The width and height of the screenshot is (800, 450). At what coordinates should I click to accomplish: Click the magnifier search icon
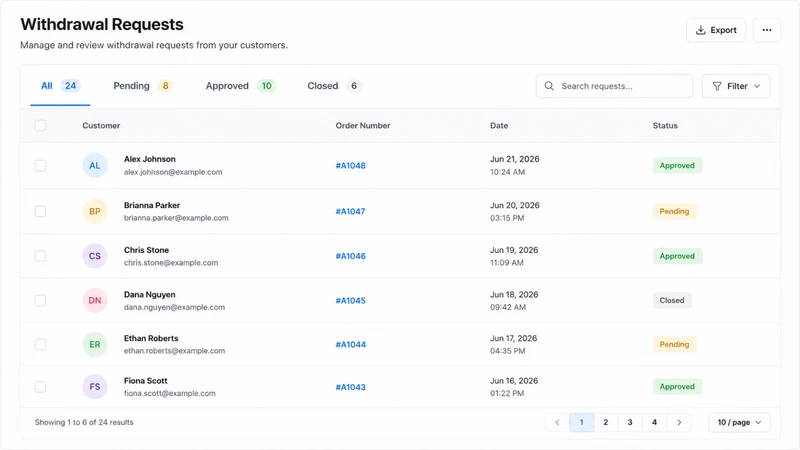click(x=549, y=86)
